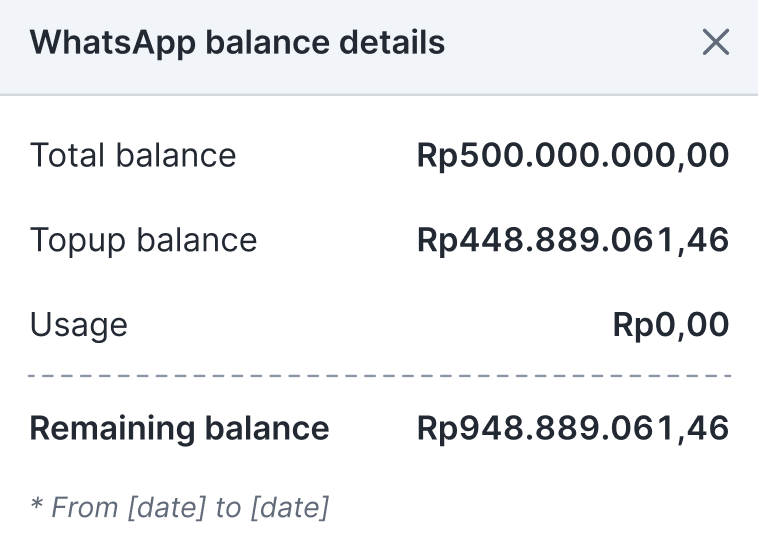This screenshot has height=558, width=758.
Task: Click the second [date] placeholder in footnote
Action: pyautogui.click(x=289, y=508)
